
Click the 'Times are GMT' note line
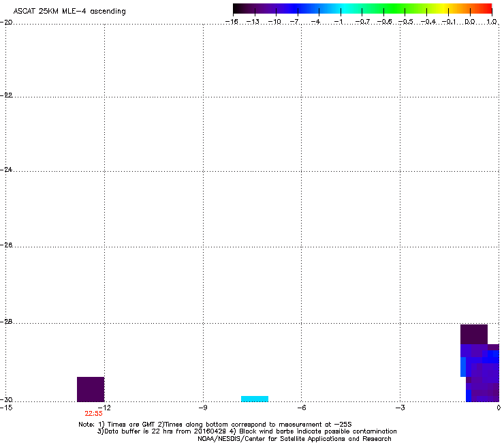tap(215, 425)
